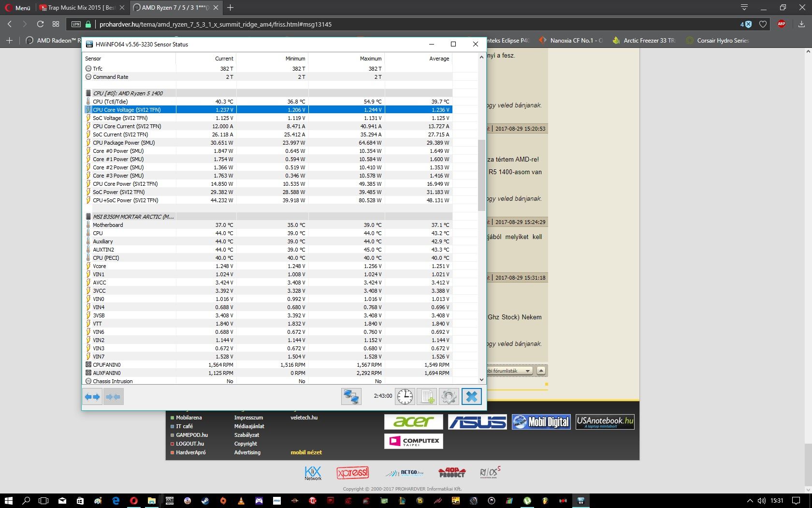Click the HWiNFO scrollbar down arrow
Image resolution: width=812 pixels, height=508 pixels.
pyautogui.click(x=481, y=380)
